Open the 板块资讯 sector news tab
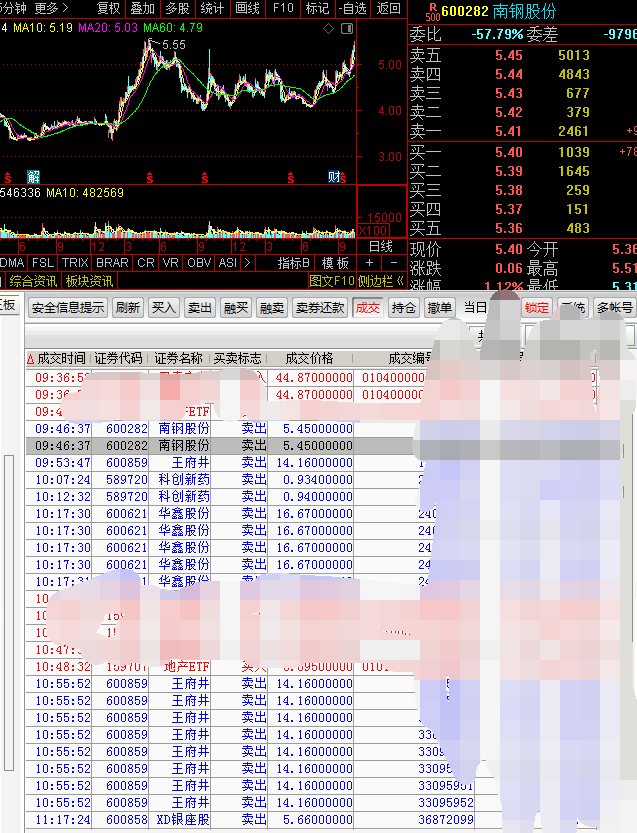Screen dimensions: 637x833 point(89,281)
